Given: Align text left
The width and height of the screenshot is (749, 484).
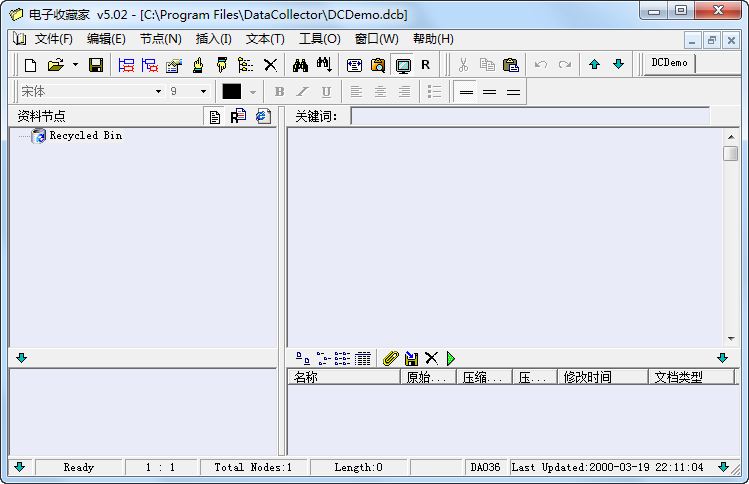Looking at the screenshot, I should [x=356, y=91].
